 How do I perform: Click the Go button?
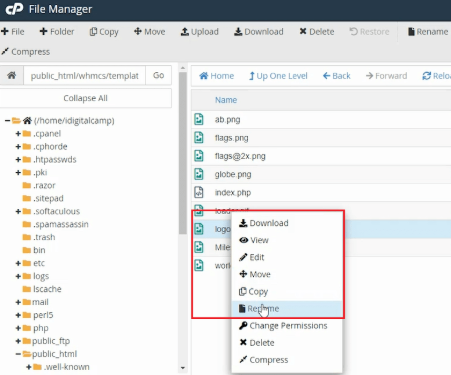158,75
